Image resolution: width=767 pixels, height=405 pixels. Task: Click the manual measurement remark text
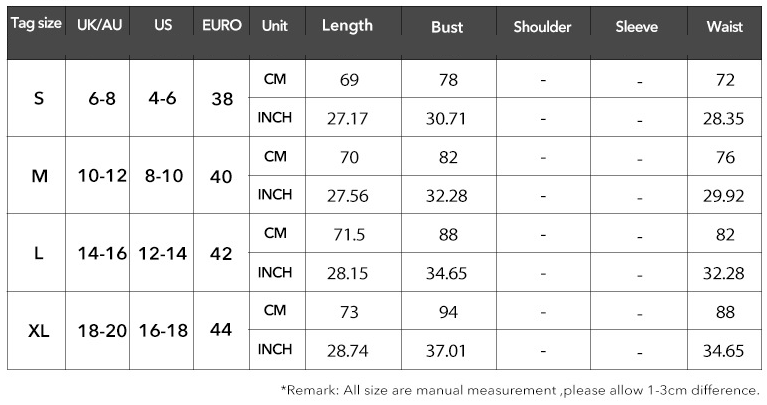click(x=520, y=390)
